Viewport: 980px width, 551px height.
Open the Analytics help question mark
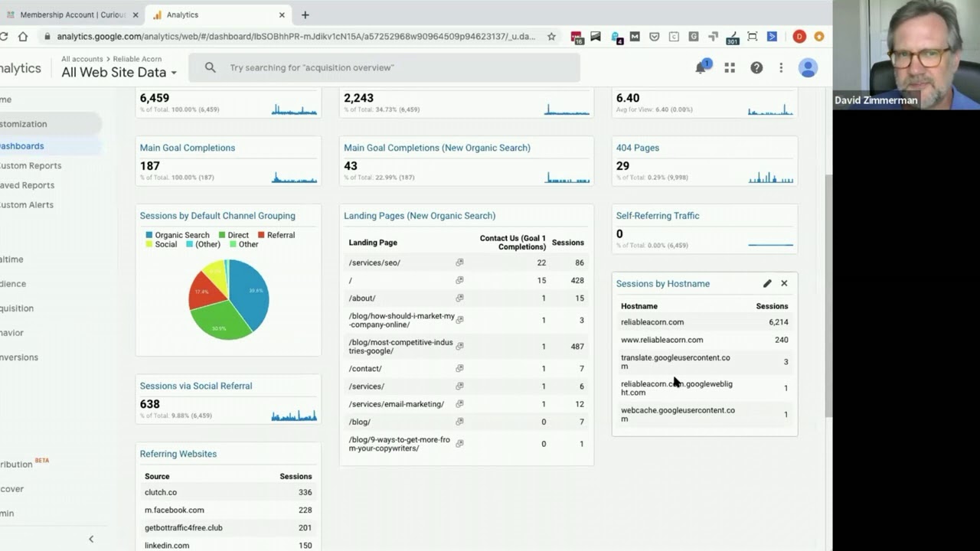pos(756,68)
